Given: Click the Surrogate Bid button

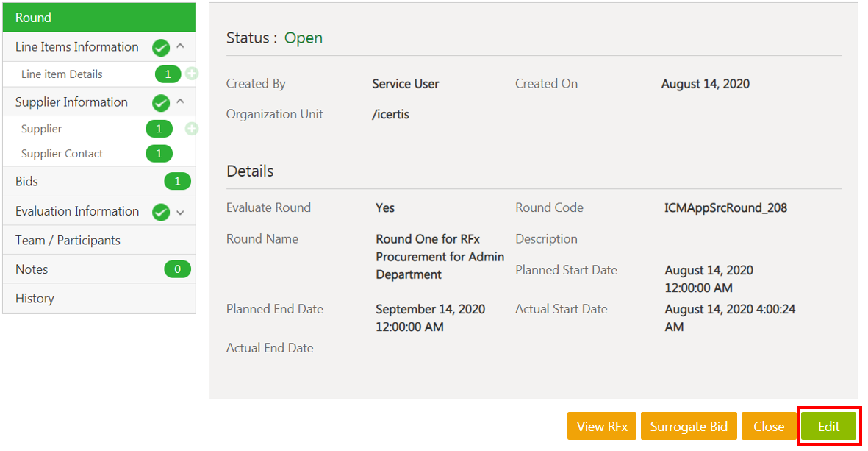Looking at the screenshot, I should click(689, 426).
